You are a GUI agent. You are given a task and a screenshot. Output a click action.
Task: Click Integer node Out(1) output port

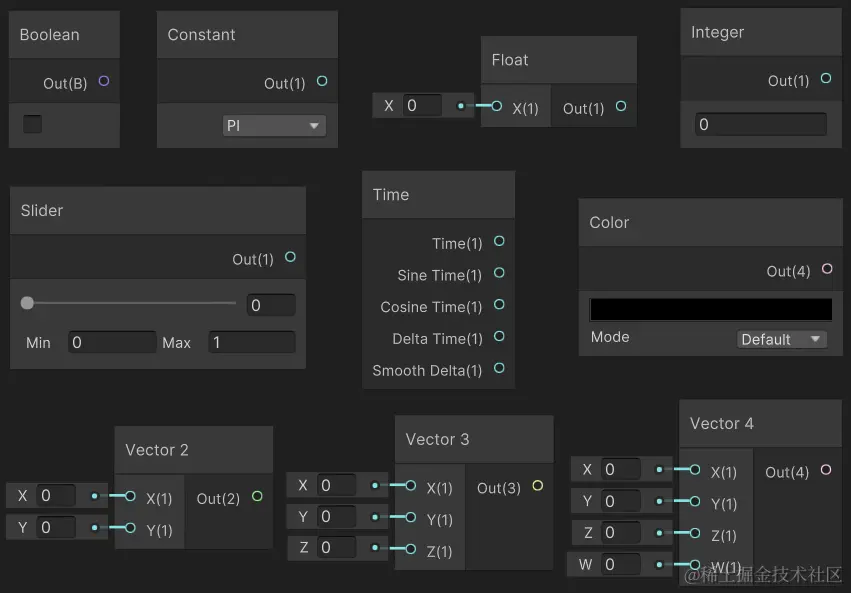click(x=825, y=79)
